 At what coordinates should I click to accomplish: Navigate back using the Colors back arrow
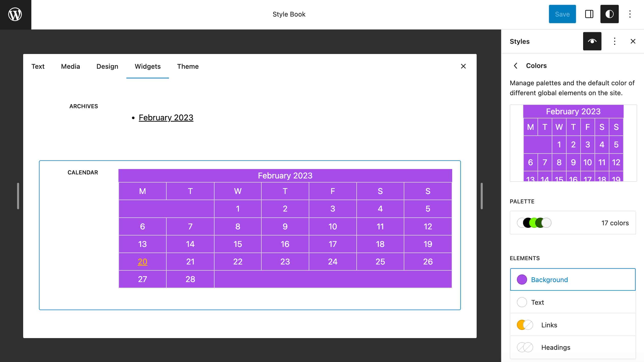pos(515,65)
